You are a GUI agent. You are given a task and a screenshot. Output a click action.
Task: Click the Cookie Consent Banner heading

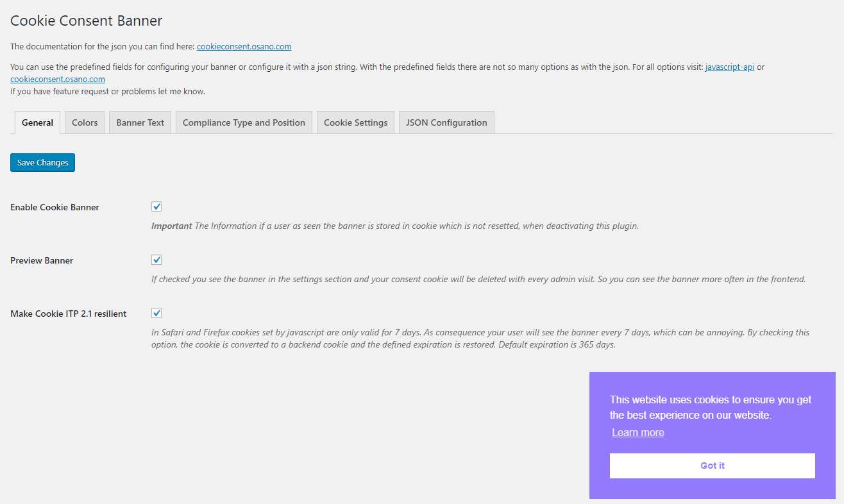click(87, 21)
